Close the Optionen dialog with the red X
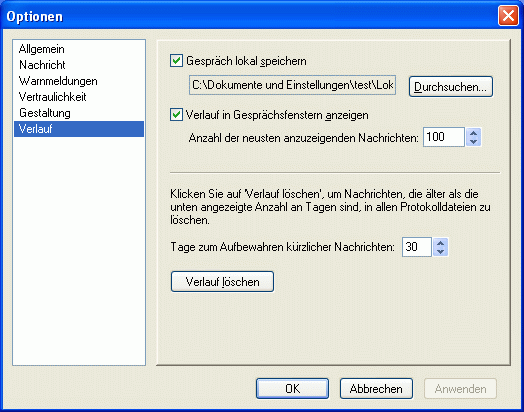The image size is (524, 412). tap(508, 16)
